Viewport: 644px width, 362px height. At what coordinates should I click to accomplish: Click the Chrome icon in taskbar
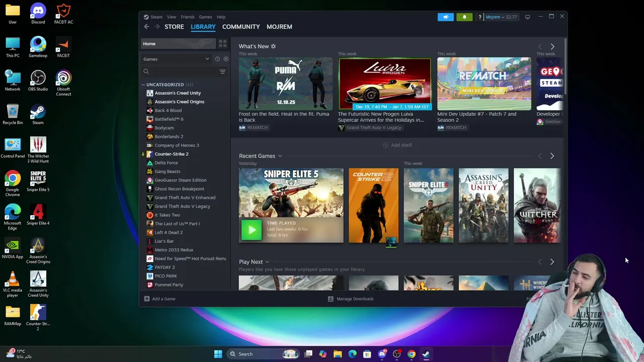click(x=412, y=354)
